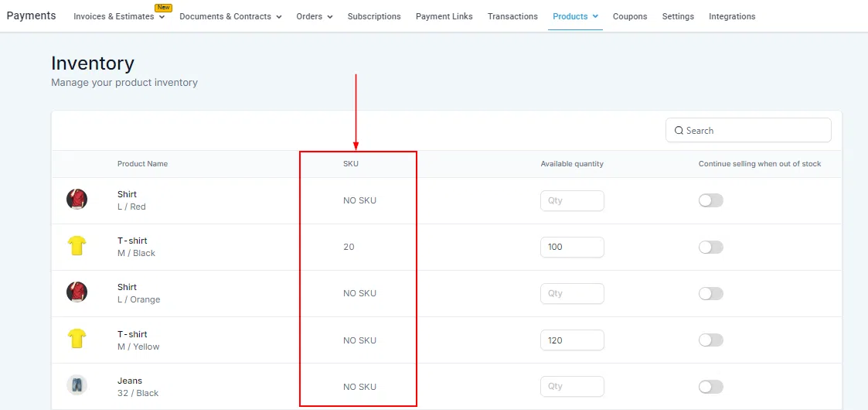Click NO SKU for Shirt L / Red

(x=360, y=200)
